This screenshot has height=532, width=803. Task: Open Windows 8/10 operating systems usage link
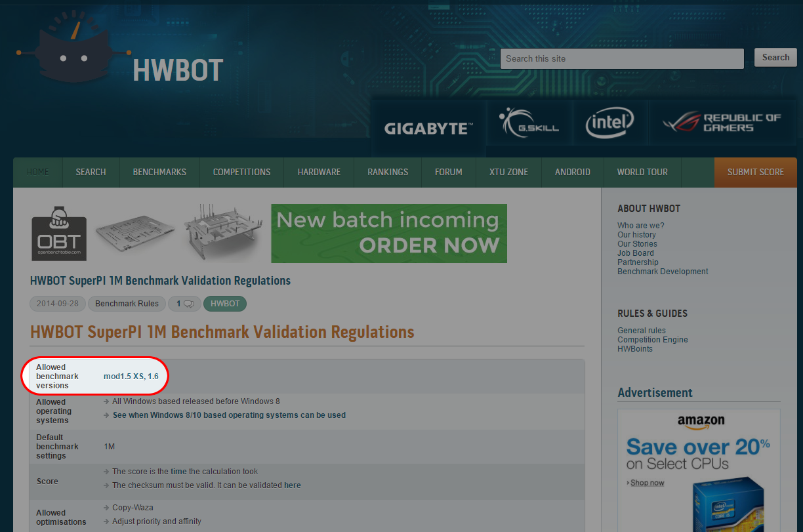229,415
